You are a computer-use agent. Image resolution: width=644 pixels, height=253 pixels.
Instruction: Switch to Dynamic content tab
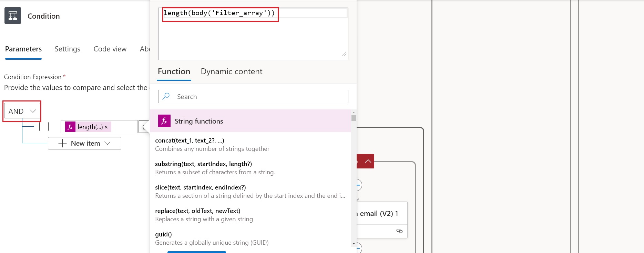click(x=231, y=71)
